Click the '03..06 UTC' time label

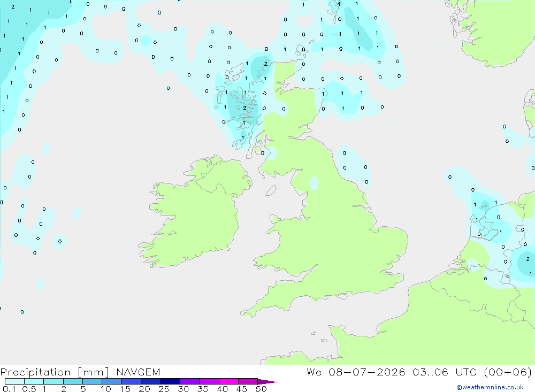pyautogui.click(x=444, y=372)
